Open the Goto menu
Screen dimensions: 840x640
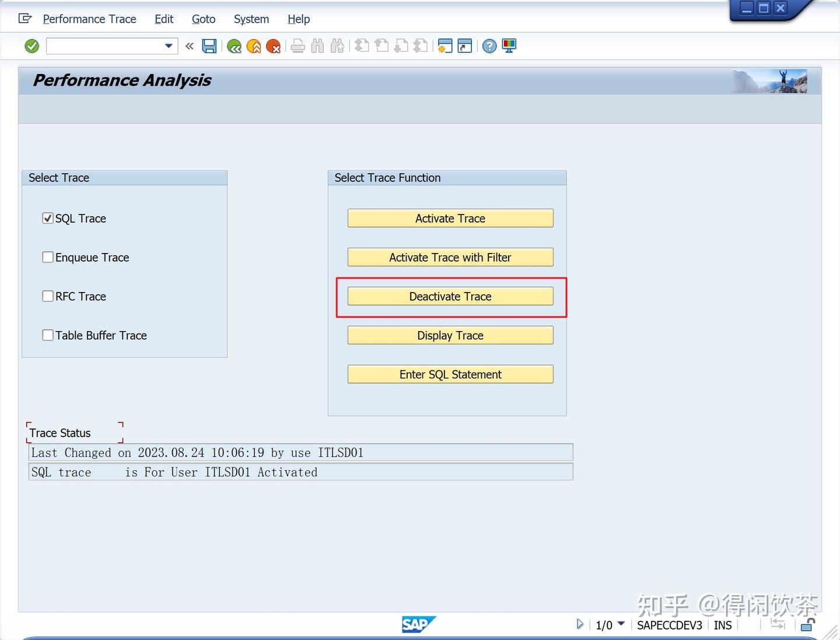204,19
